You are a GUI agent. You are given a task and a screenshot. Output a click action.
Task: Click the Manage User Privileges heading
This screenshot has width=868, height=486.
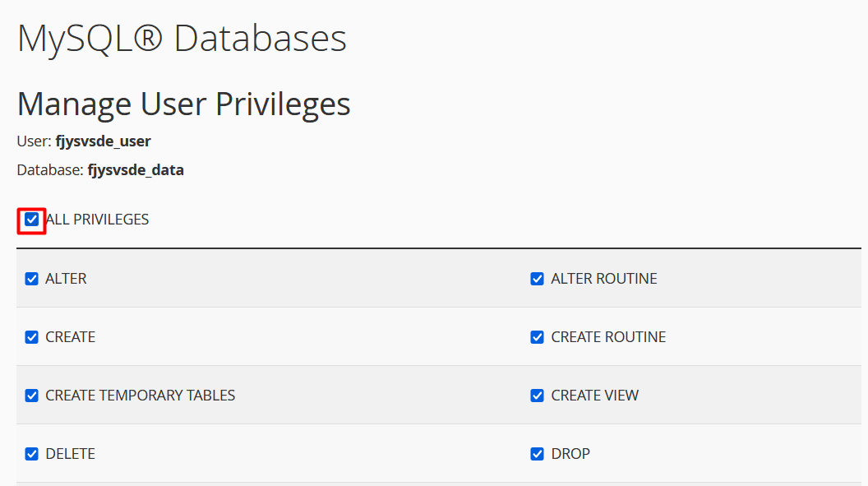click(183, 104)
